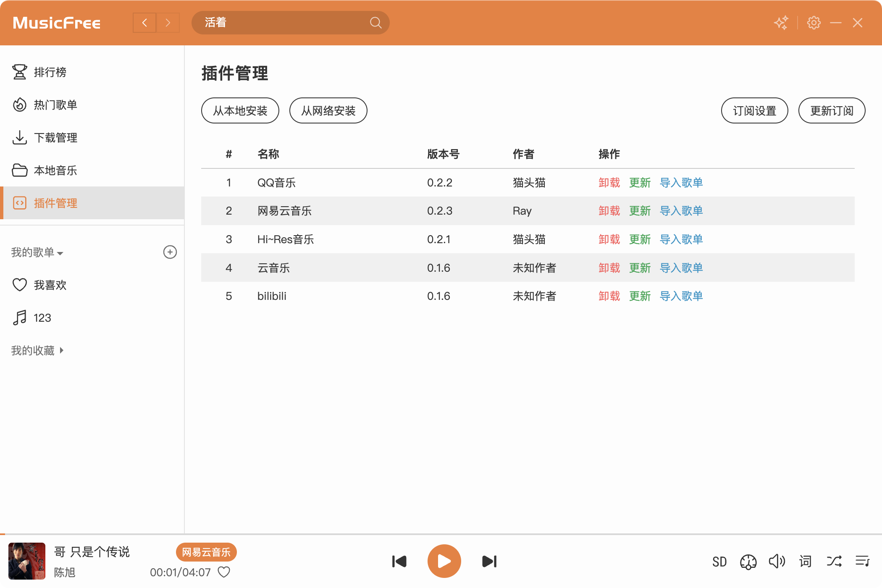Toggle shuffle play mode icon

pos(834,562)
